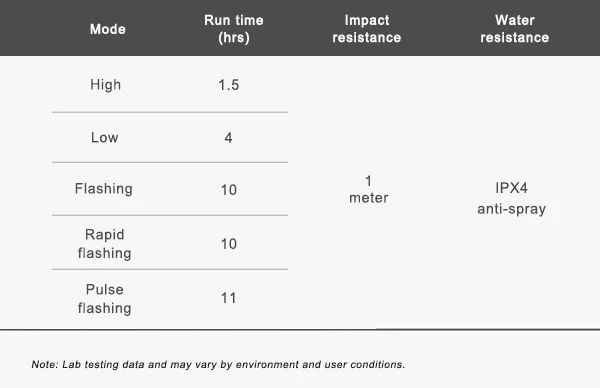Image resolution: width=600 pixels, height=388 pixels.
Task: Click the Flashing row's 10 value
Action: (x=228, y=190)
